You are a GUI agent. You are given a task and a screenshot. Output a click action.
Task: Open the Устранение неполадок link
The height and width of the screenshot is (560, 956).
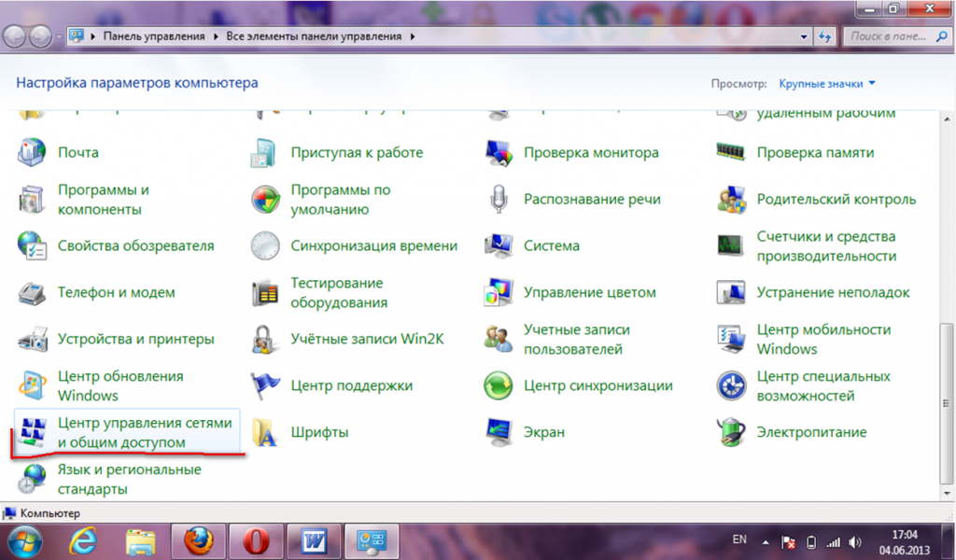click(832, 292)
